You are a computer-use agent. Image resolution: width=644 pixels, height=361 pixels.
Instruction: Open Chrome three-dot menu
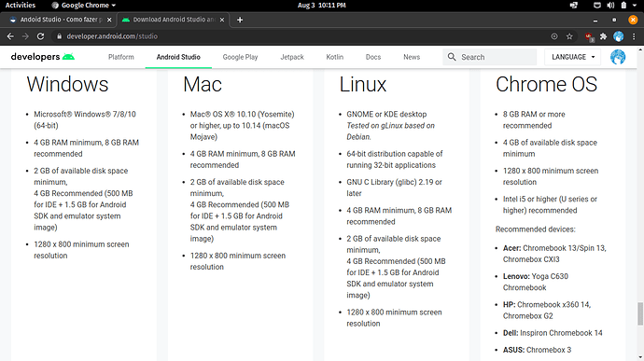point(634,36)
